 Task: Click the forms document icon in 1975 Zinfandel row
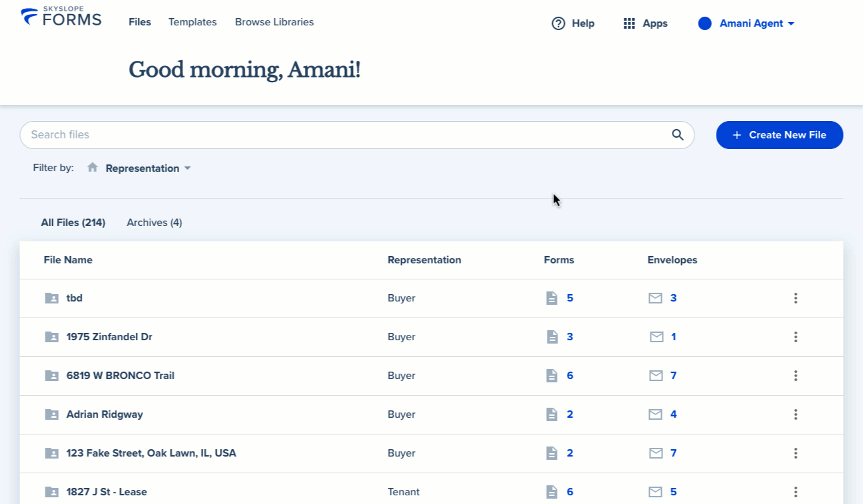point(551,337)
